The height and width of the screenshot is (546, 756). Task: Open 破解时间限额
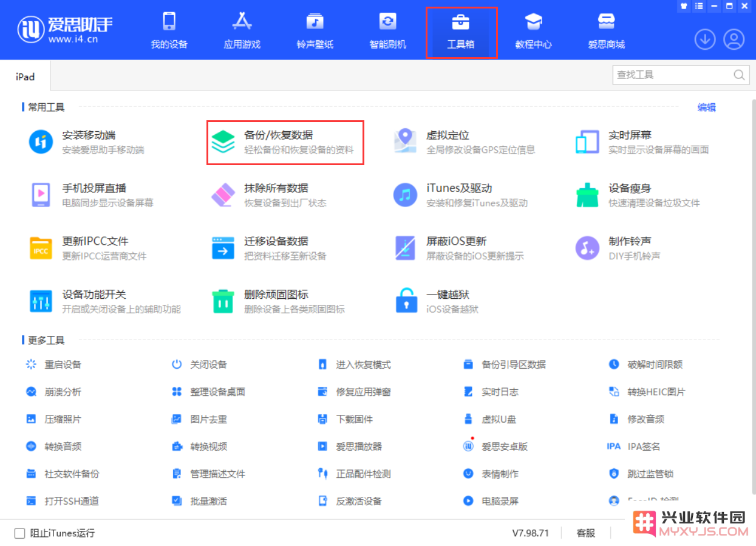click(x=646, y=364)
